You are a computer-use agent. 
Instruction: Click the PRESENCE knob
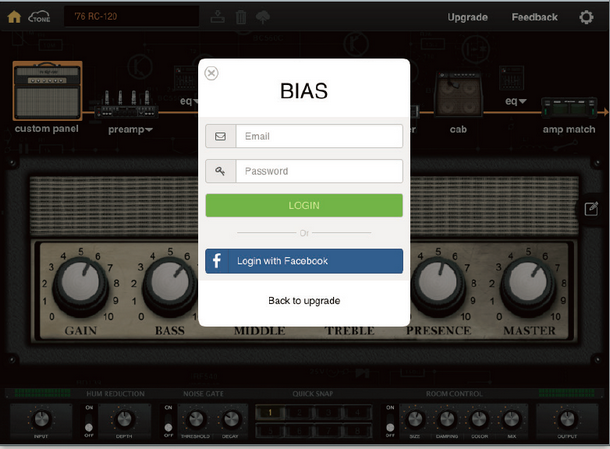(438, 286)
